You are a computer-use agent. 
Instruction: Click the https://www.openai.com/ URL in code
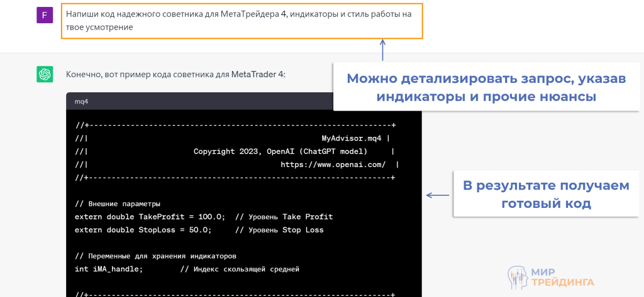pyautogui.click(x=333, y=165)
